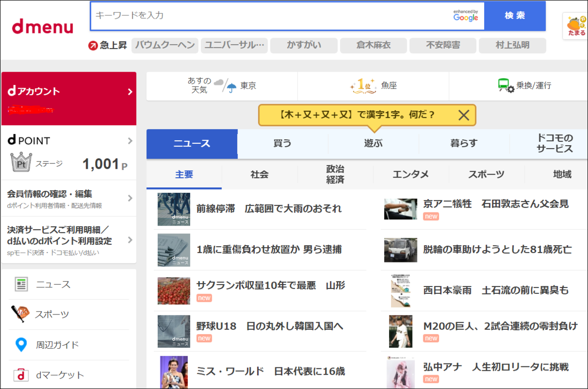Screen dimensions: 588x389
Task: Open 野球U18 日の丸外し headline
Action: click(269, 326)
